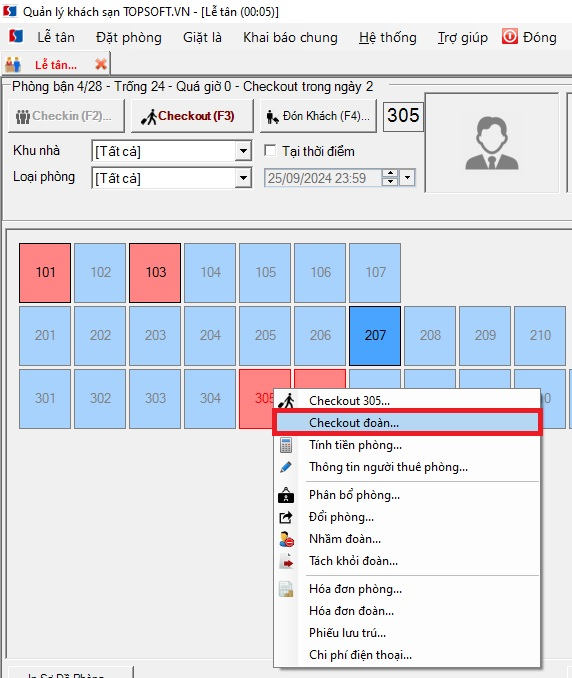The image size is (572, 678).
Task: Select occupied room 103 tile
Action: 155,273
